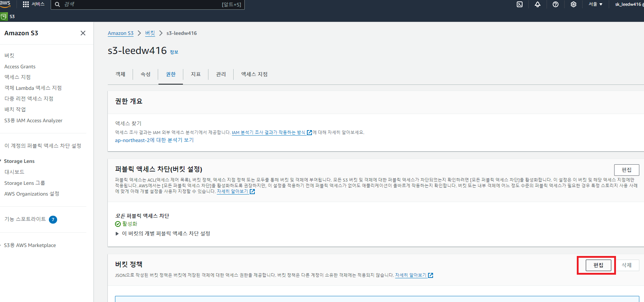Open Storage Lens 그룹
Viewport: 644px width, 302px height.
(x=25, y=183)
